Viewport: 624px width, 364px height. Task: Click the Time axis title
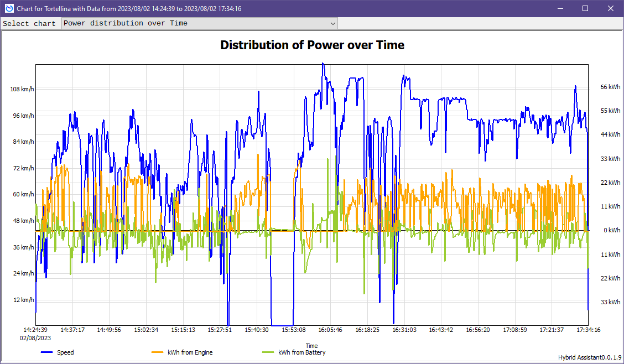pos(311,346)
